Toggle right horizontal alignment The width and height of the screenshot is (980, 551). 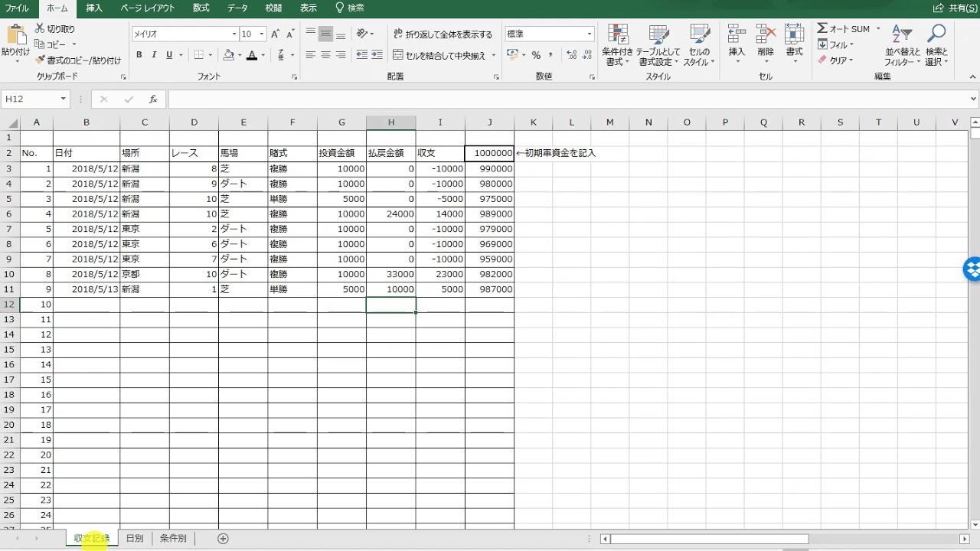(341, 55)
